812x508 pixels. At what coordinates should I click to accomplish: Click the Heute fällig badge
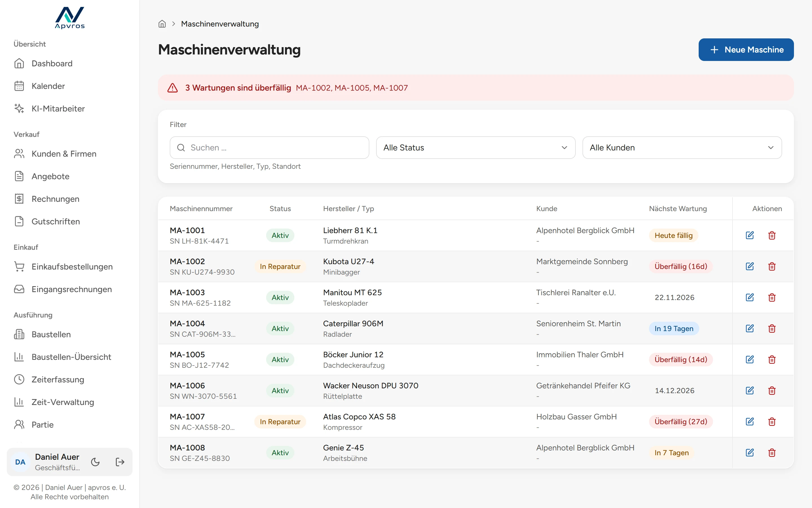point(673,235)
